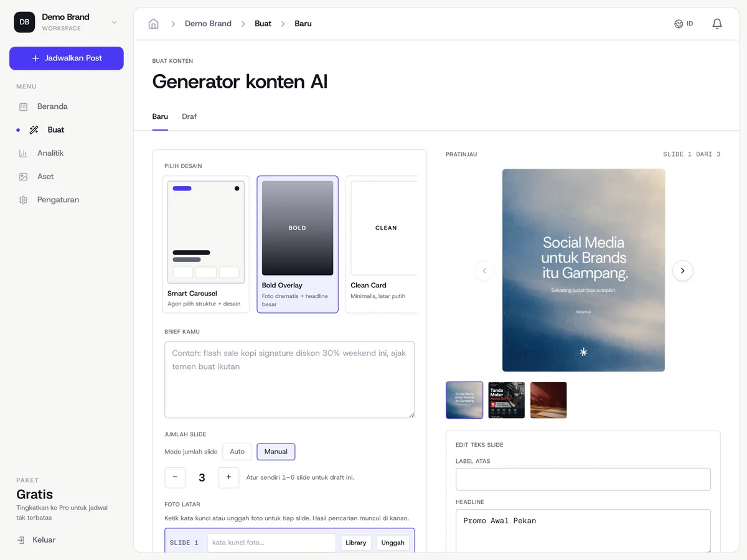This screenshot has height=560, width=747.
Task: Click Unggah to upload photo
Action: (x=393, y=543)
